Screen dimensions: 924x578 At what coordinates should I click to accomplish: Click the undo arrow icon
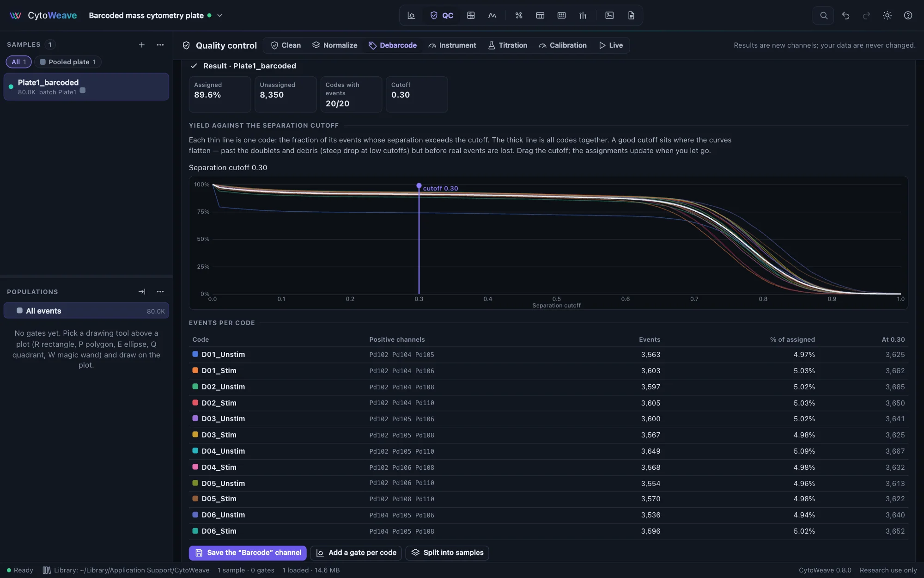(x=845, y=15)
